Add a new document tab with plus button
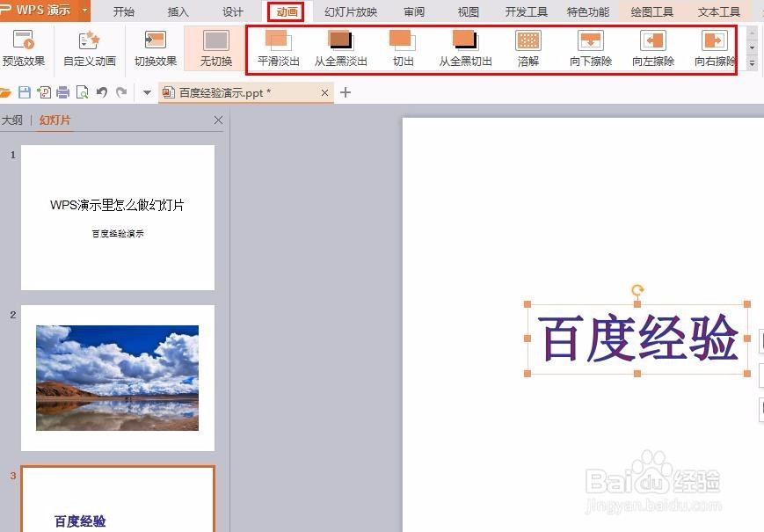 345,92
